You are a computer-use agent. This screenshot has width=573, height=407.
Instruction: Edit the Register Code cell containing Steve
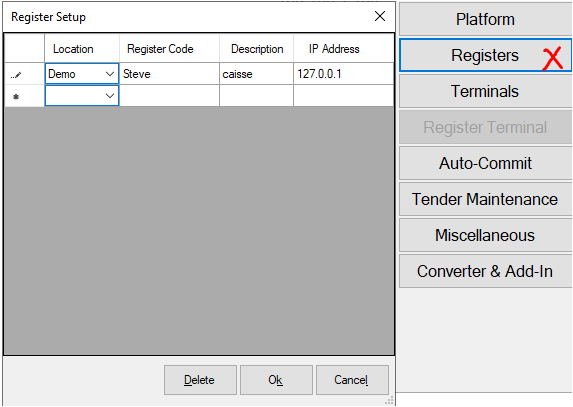[169, 74]
